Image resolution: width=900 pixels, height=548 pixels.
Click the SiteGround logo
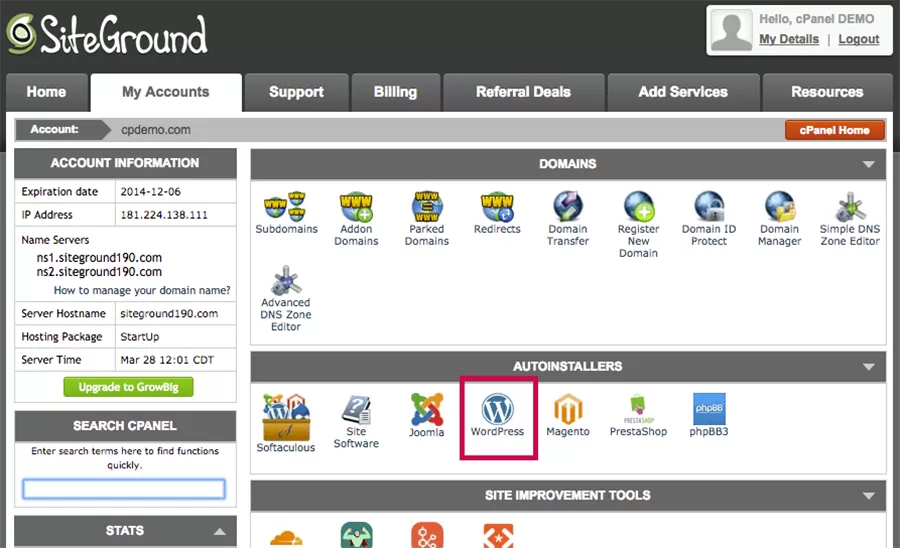point(107,34)
